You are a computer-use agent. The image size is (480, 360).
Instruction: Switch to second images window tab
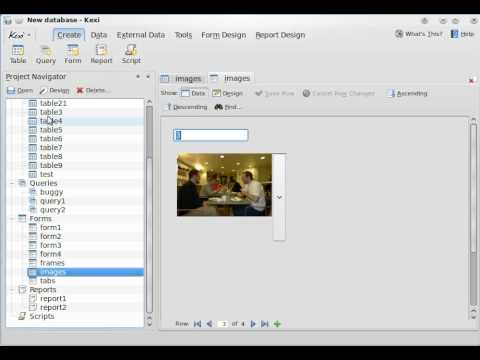click(231, 78)
